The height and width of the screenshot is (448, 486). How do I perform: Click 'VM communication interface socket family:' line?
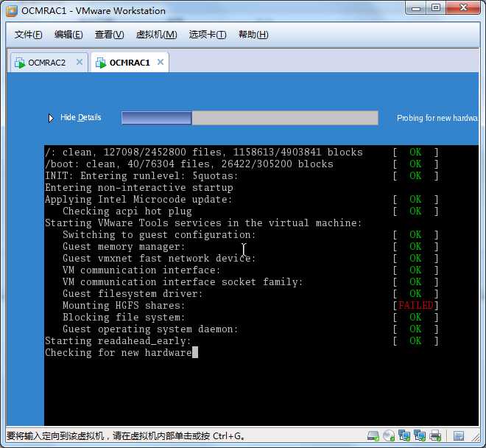183,282
